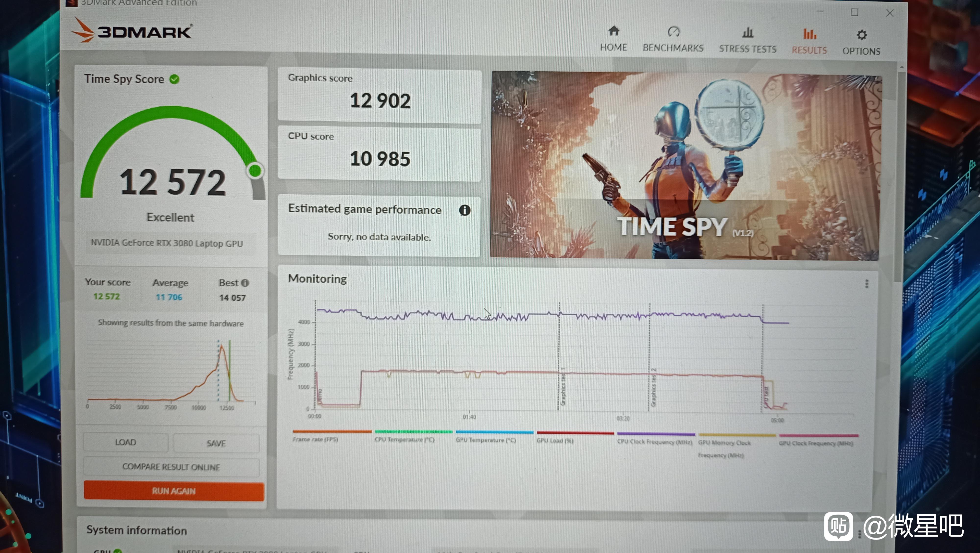Viewport: 980px width, 553px height.
Task: Click the Average score 11 706
Action: [x=169, y=297]
